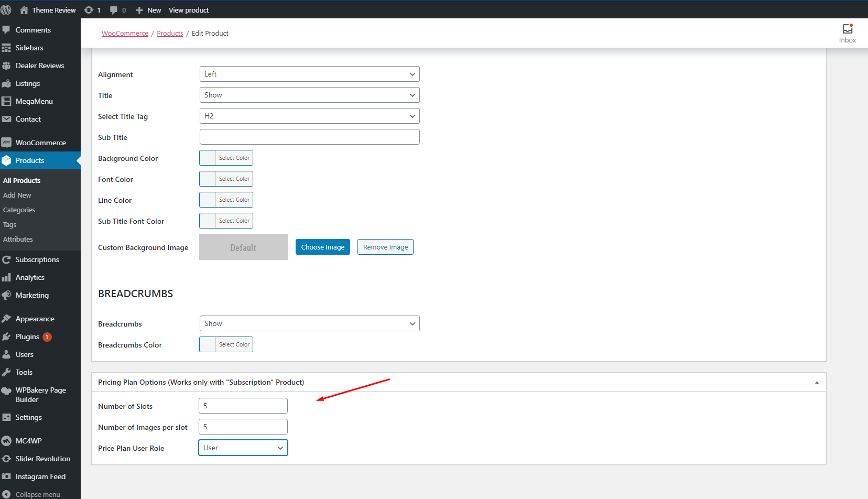
Task: Go to Add New under Products
Action: (x=17, y=195)
